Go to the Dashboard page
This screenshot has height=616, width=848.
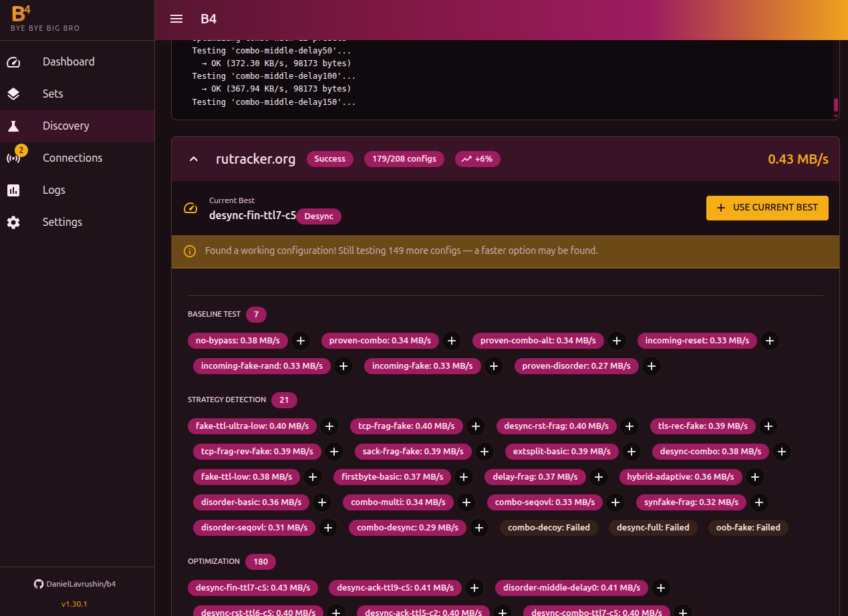pyautogui.click(x=77, y=62)
